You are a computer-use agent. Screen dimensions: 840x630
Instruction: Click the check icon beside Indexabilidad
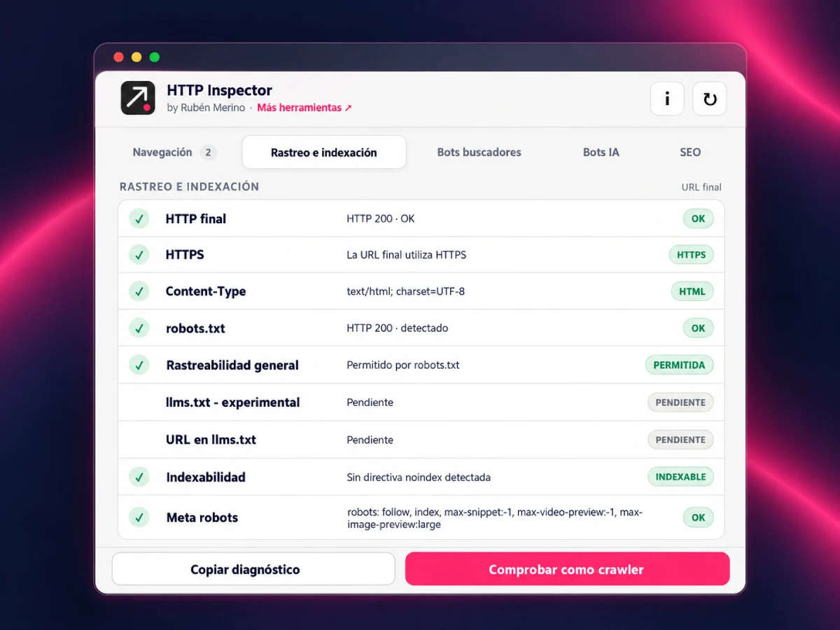(139, 477)
